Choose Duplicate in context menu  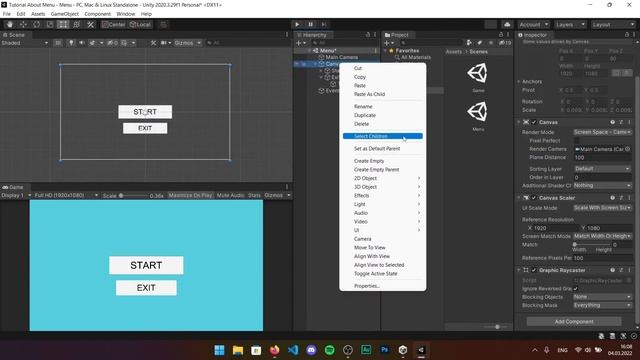coord(364,115)
